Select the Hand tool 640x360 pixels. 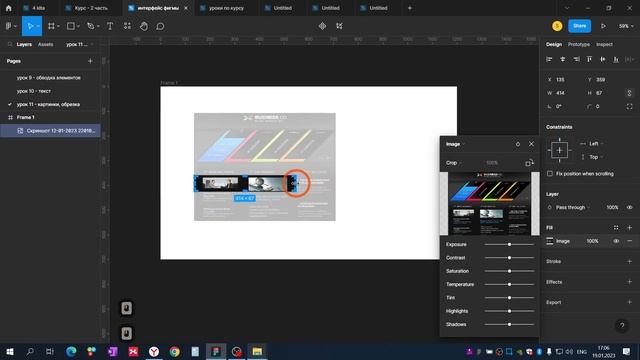[144, 26]
